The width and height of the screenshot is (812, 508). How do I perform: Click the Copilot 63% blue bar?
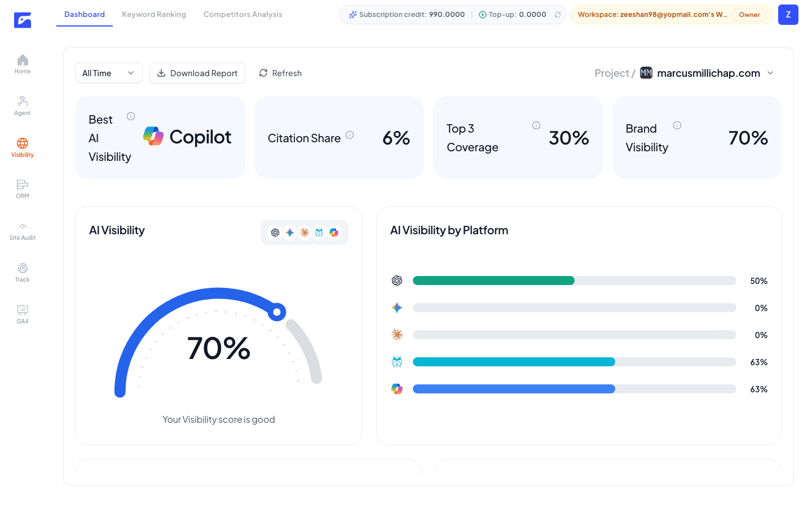click(x=514, y=389)
